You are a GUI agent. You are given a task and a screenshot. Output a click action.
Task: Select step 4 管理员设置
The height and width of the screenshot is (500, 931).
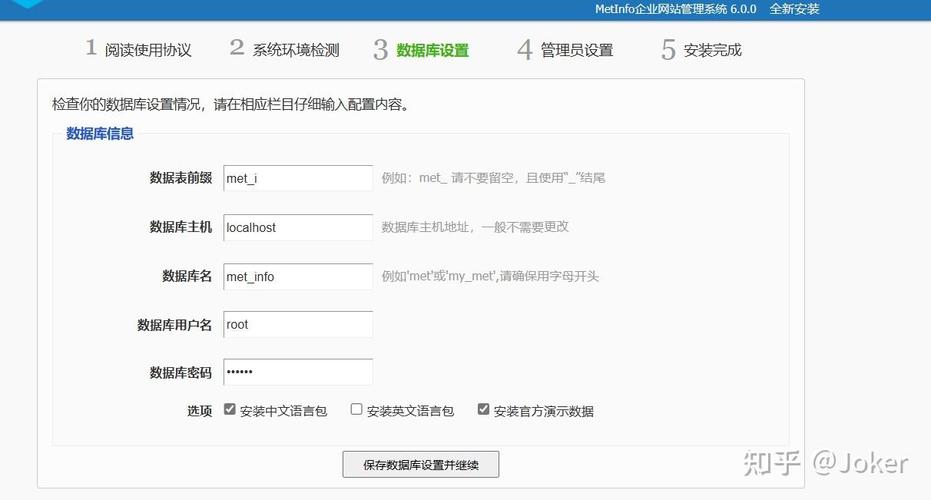tap(565, 49)
